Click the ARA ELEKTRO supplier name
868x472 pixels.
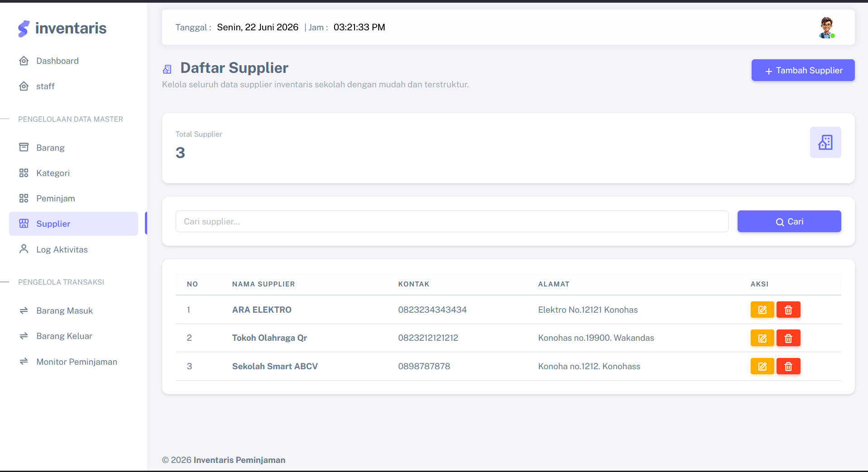(262, 310)
